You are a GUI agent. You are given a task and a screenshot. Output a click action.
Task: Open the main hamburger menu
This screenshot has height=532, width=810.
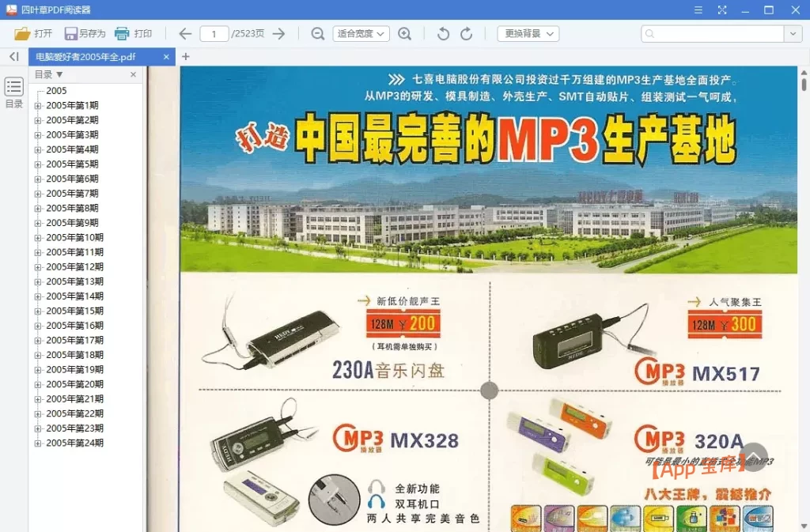pyautogui.click(x=698, y=9)
